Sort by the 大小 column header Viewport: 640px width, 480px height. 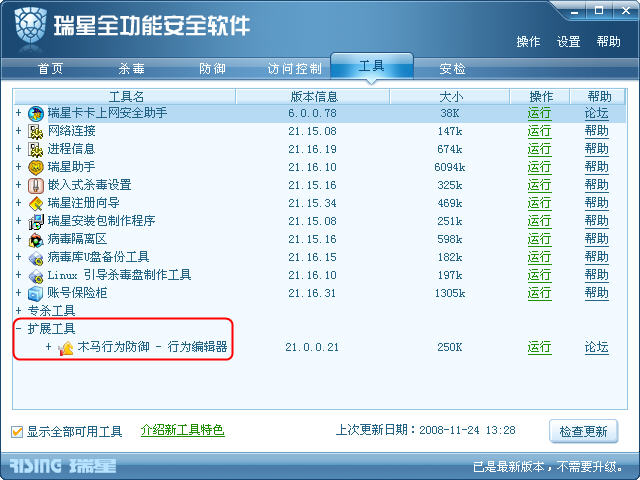click(x=450, y=97)
